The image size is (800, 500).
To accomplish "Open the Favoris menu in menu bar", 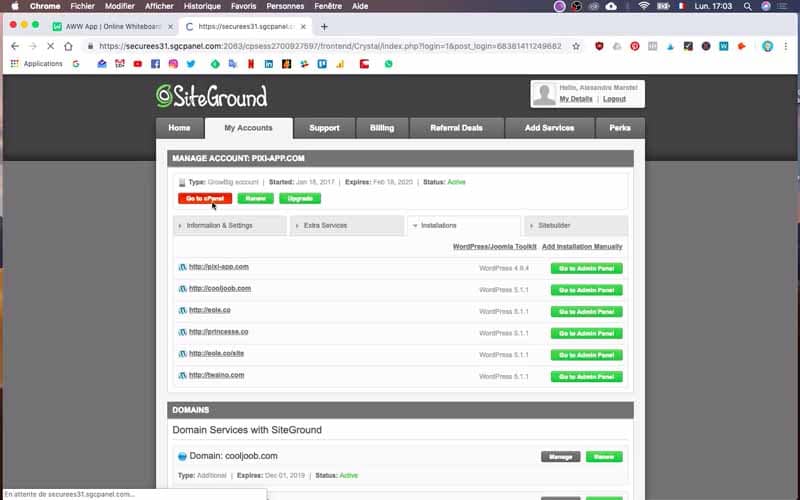I will point(243,6).
